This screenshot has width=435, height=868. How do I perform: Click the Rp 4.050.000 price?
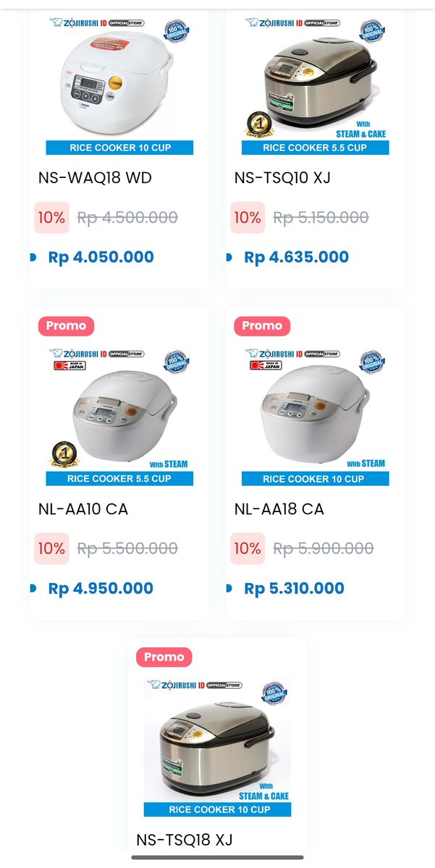click(101, 257)
